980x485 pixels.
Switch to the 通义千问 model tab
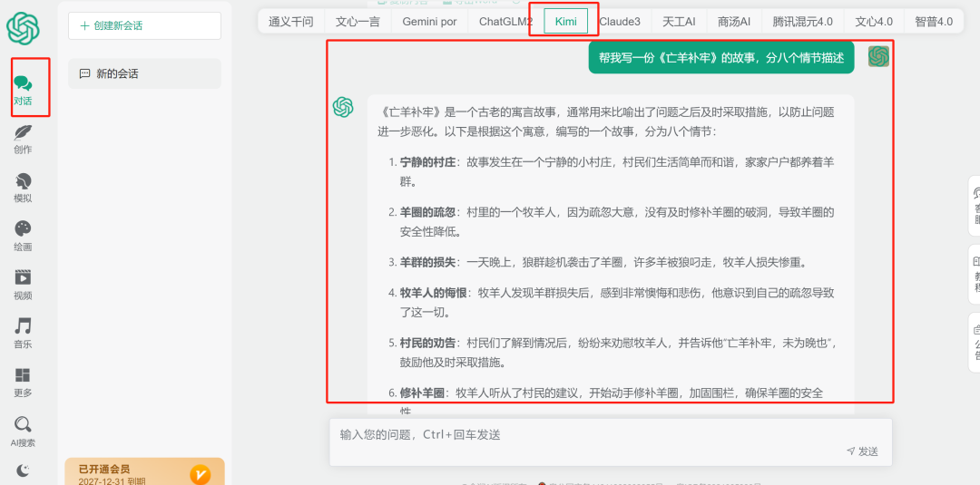(x=290, y=22)
